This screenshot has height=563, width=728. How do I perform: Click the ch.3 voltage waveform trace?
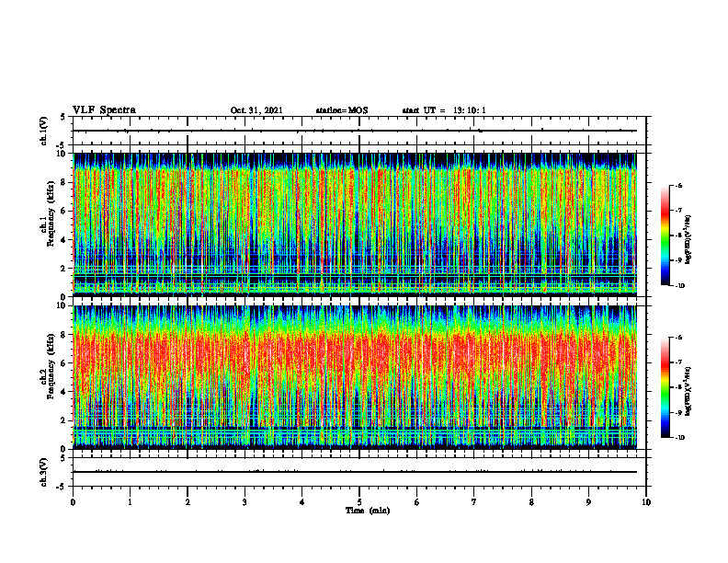pyautogui.click(x=355, y=472)
